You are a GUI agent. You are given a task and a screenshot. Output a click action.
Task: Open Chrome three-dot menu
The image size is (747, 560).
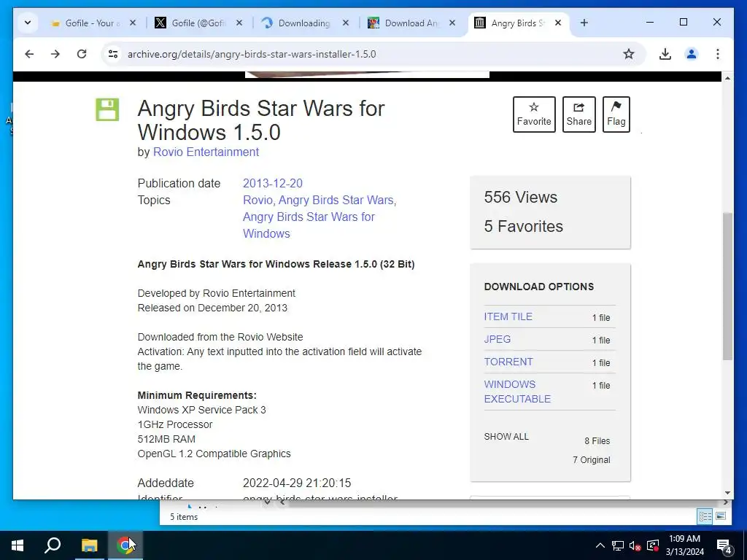click(718, 54)
